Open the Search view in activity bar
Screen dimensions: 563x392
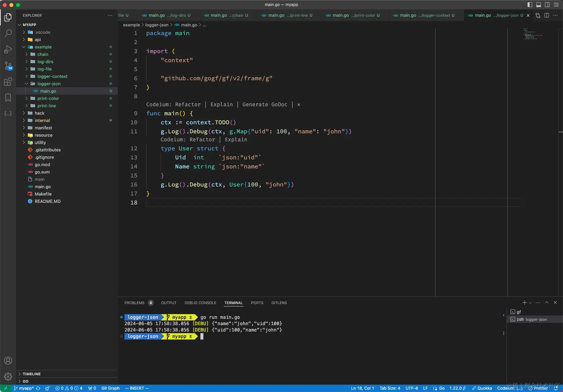[8, 33]
